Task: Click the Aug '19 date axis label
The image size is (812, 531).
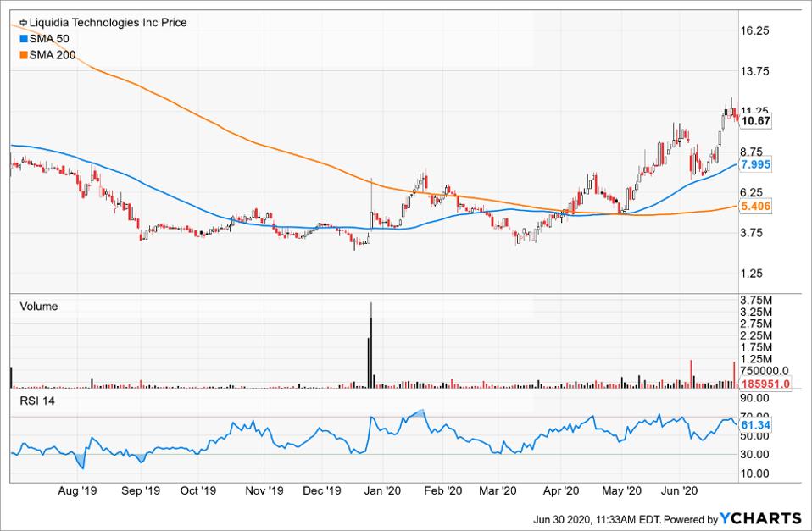Action: [x=77, y=490]
